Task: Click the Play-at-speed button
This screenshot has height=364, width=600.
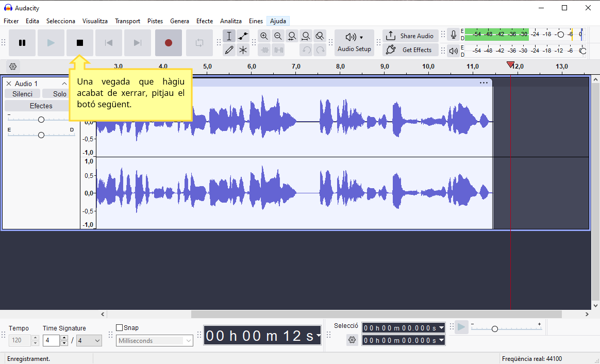Action: 461,327
